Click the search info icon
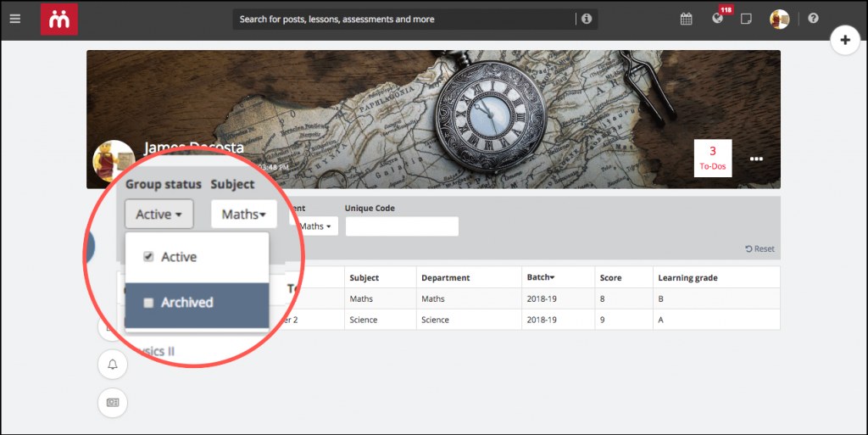 tap(587, 19)
